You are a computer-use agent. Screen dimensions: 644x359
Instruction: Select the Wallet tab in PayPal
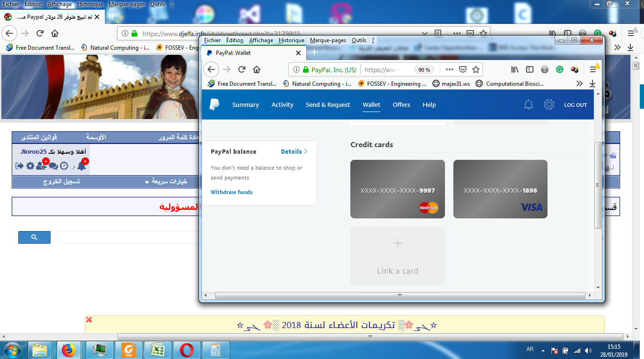(371, 105)
